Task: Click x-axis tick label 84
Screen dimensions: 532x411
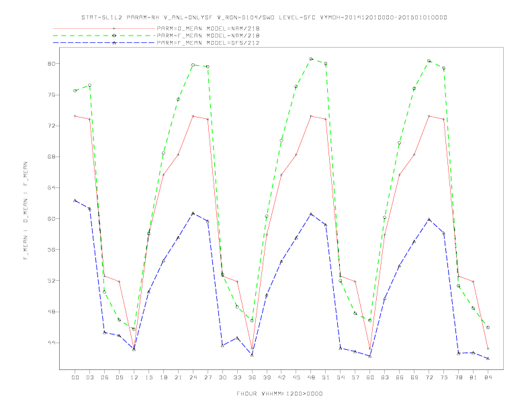Action: pos(488,377)
